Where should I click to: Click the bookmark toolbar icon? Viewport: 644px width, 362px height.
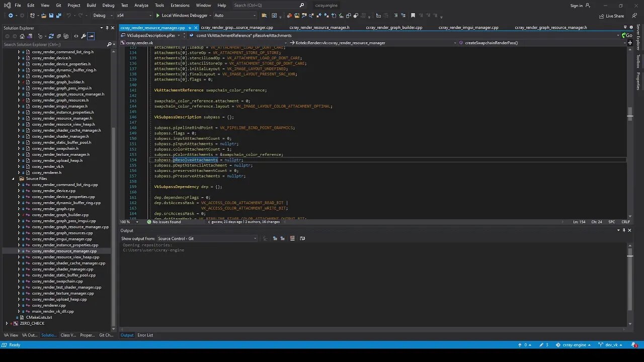click(x=413, y=16)
